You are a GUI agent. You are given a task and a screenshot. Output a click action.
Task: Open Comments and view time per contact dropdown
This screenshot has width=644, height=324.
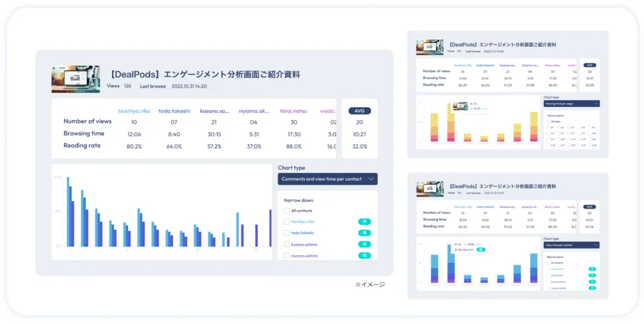coord(328,179)
